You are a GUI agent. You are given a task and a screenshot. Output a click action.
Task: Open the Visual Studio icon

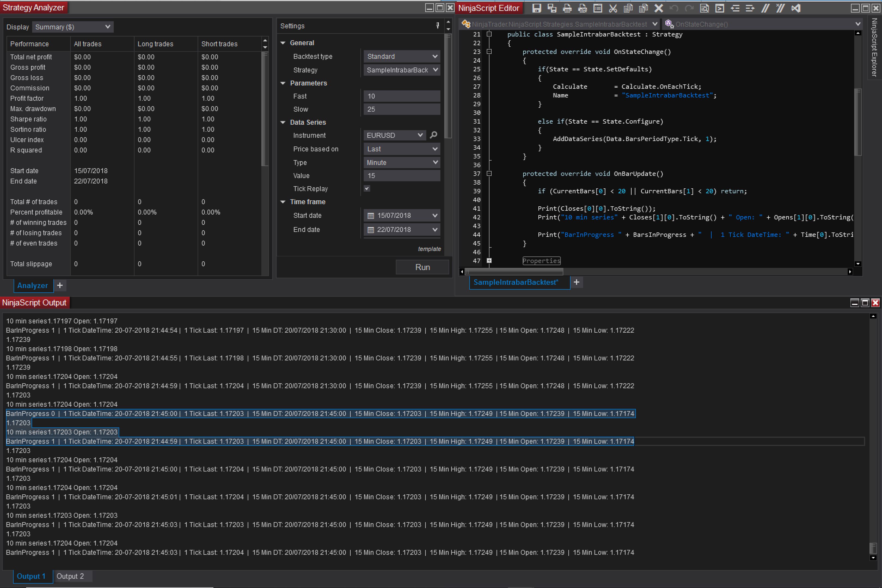(796, 8)
